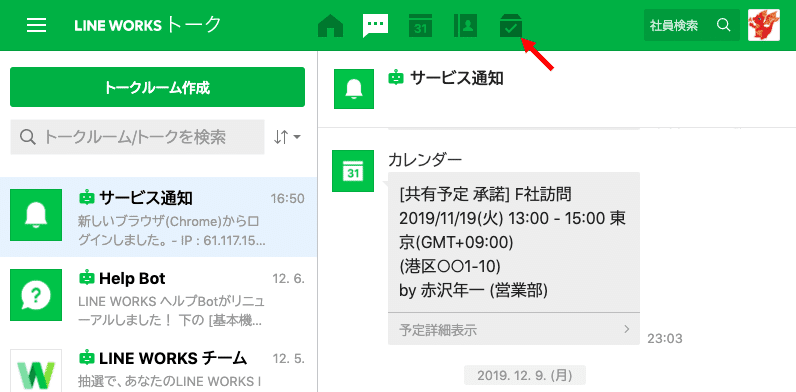796x392 pixels.
Task: Click the LINE WORKS チーム W logo
Action: [x=36, y=371]
